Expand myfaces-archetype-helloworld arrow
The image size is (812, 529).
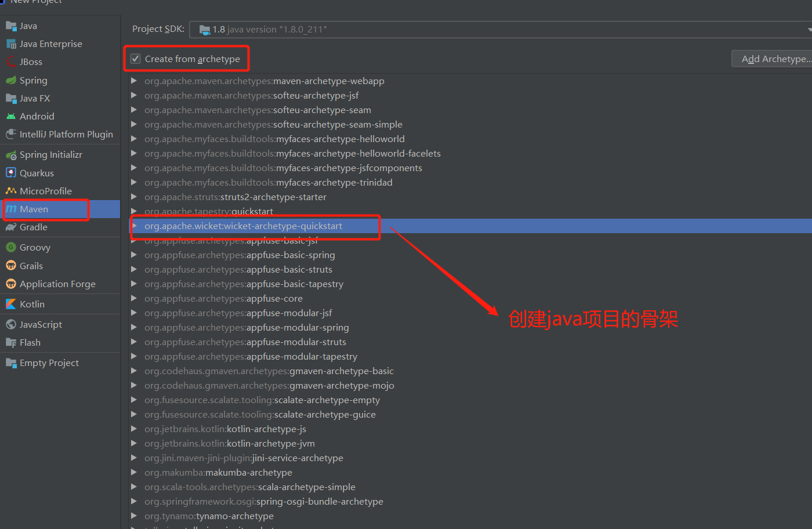click(134, 139)
